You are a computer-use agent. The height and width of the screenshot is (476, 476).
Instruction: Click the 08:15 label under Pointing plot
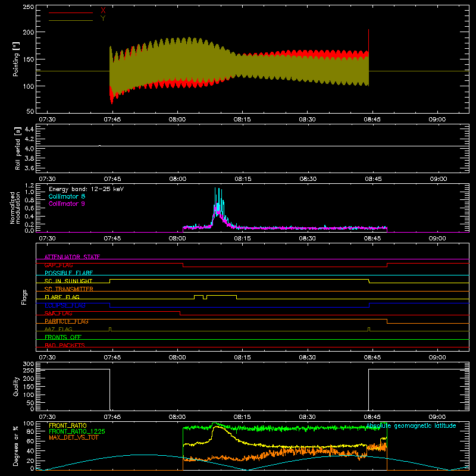[x=242, y=120]
